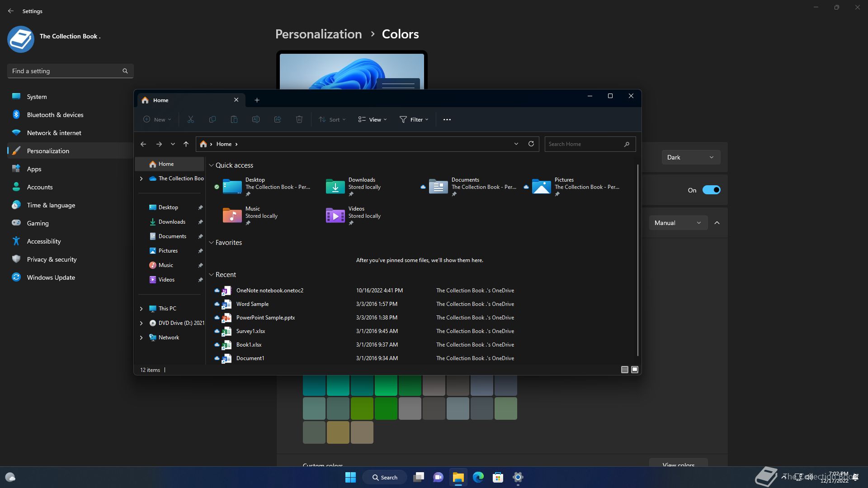
Task: Refresh the Home folder view
Action: coord(531,144)
